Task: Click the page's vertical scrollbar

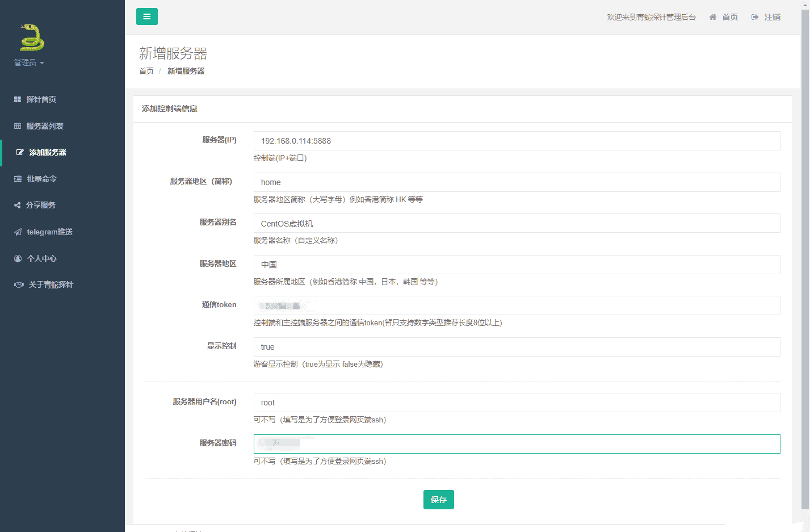Action: tap(805, 255)
